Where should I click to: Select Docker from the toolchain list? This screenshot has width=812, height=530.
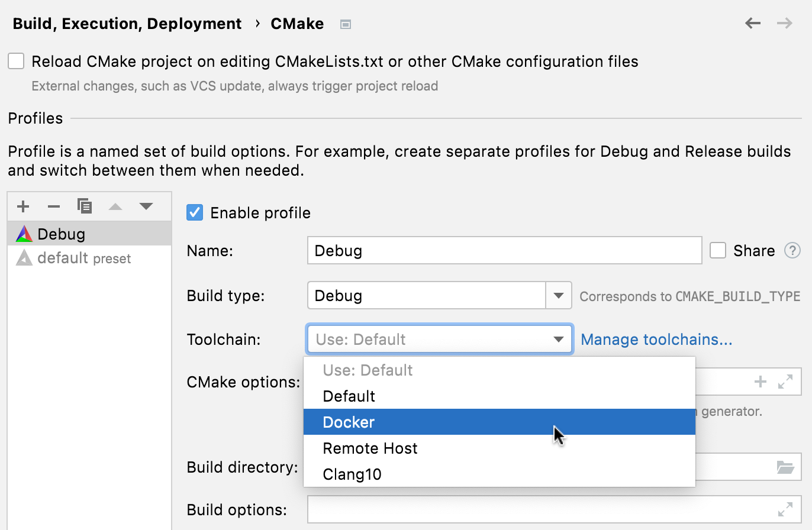pos(349,422)
